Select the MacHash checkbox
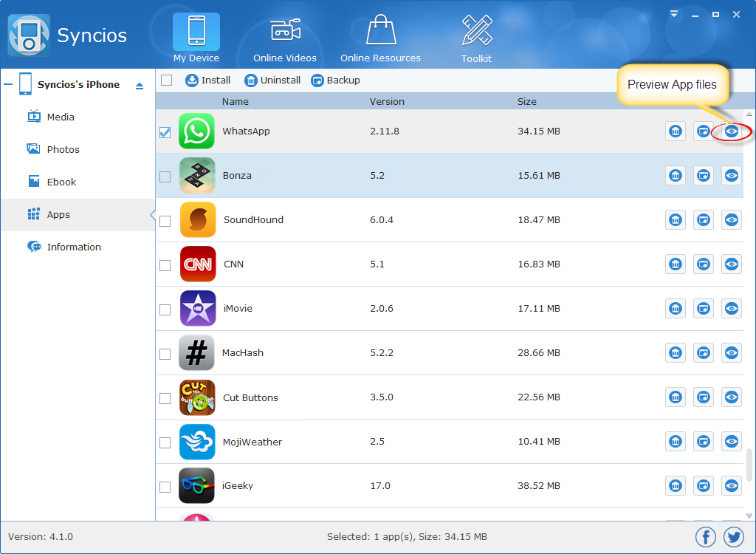 click(x=165, y=355)
